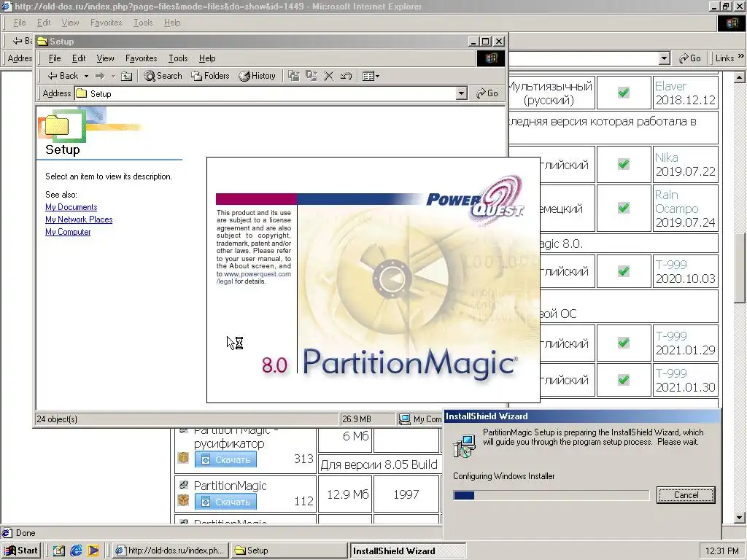Click the Forward arrow in Setup toolbar
The image size is (747, 560).
(x=99, y=76)
